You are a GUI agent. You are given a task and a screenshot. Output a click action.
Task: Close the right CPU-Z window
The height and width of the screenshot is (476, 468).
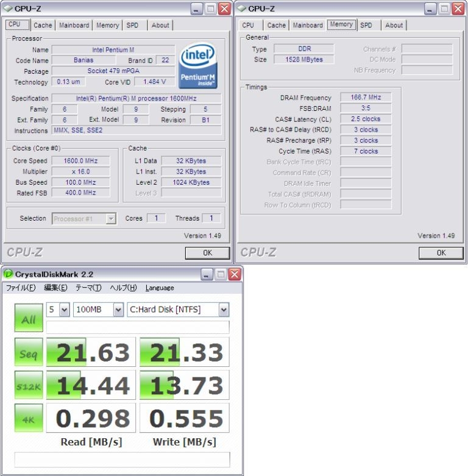[x=458, y=9]
